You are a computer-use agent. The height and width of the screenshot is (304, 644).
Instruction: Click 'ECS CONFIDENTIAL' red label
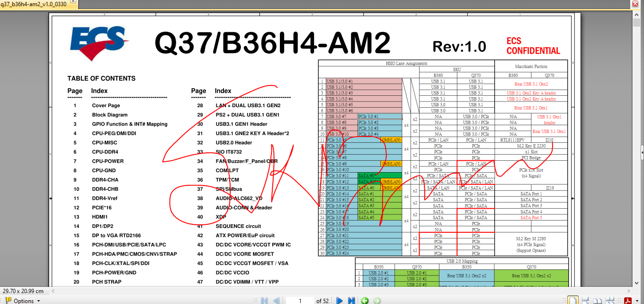(x=533, y=46)
